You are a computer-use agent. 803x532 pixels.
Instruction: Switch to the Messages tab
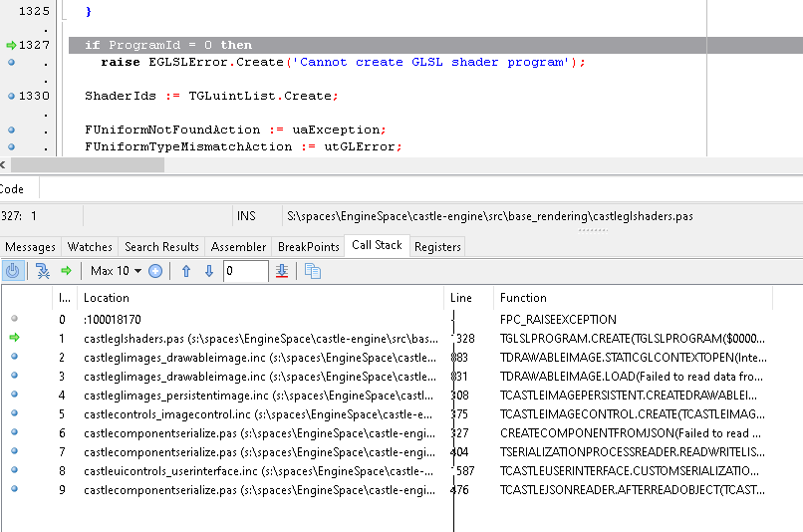point(30,247)
